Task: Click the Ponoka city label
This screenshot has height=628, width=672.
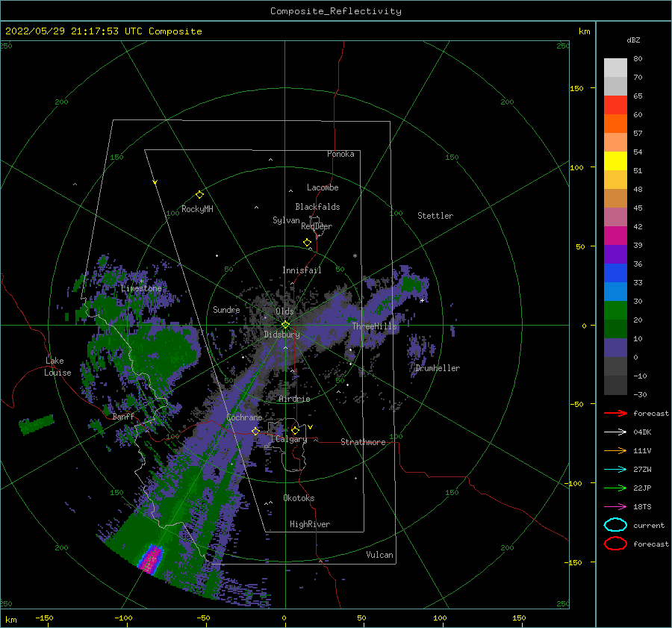Action: click(x=340, y=154)
